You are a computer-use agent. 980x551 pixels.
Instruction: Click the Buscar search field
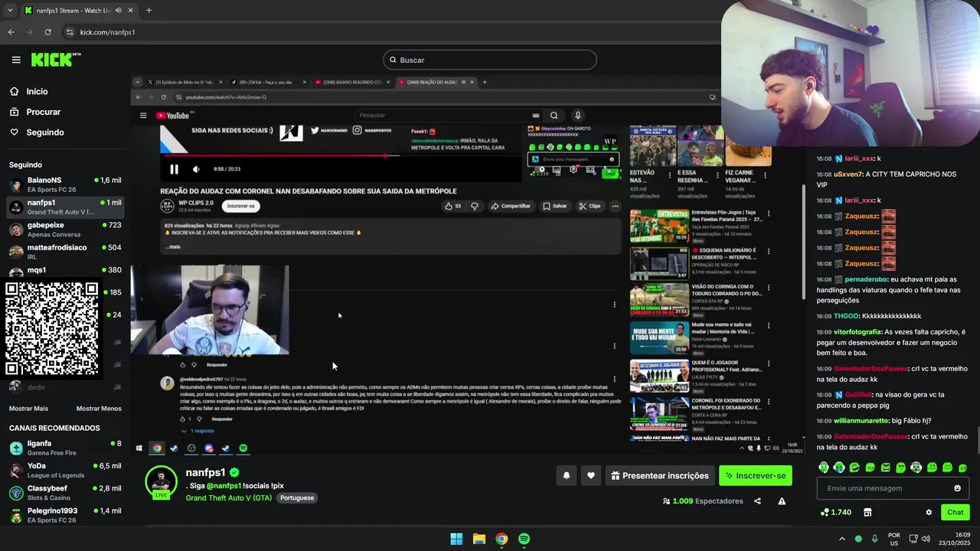pyautogui.click(x=490, y=60)
